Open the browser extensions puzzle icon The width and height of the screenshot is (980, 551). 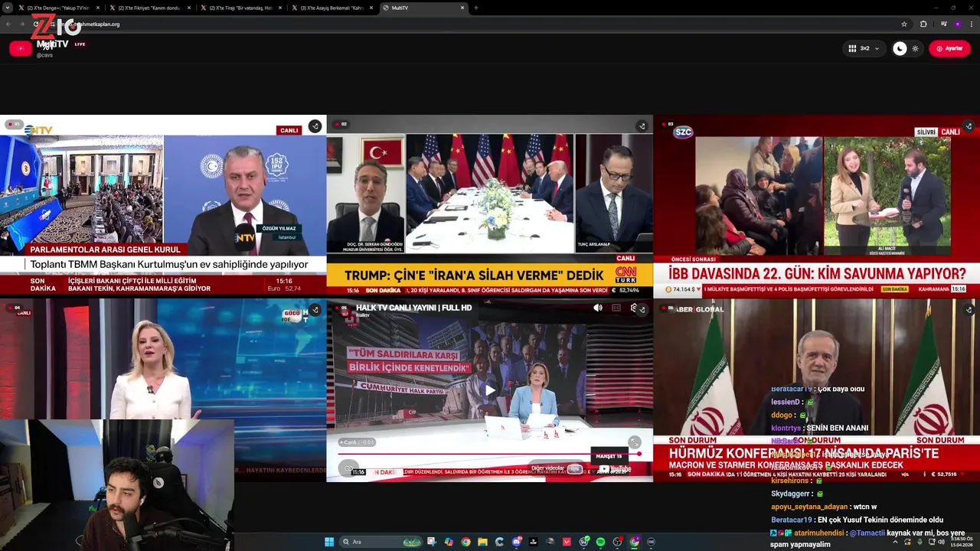click(923, 24)
